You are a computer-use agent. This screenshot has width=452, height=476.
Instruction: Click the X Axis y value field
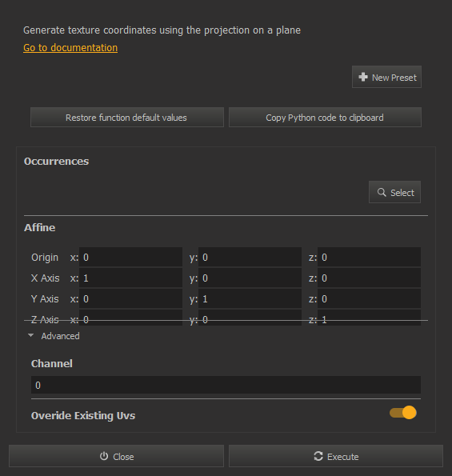tap(250, 278)
